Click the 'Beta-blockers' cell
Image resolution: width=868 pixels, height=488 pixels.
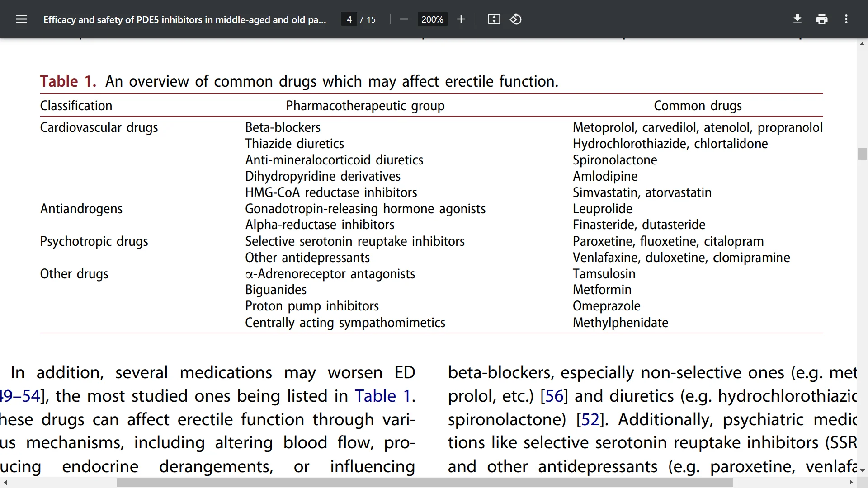(x=283, y=127)
